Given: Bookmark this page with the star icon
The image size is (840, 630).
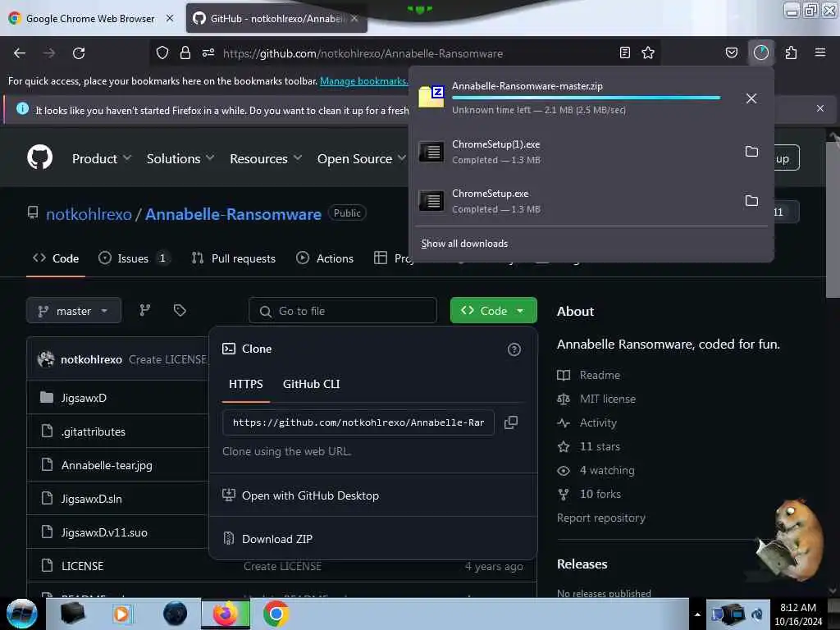Looking at the screenshot, I should [648, 52].
